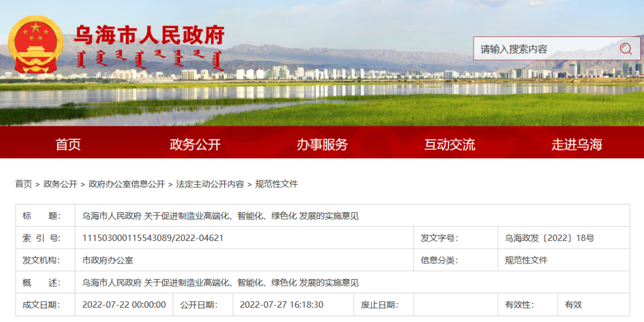The width and height of the screenshot is (644, 322).
Task: Focus the 请输入搜索内容 search box
Action: pos(543,49)
